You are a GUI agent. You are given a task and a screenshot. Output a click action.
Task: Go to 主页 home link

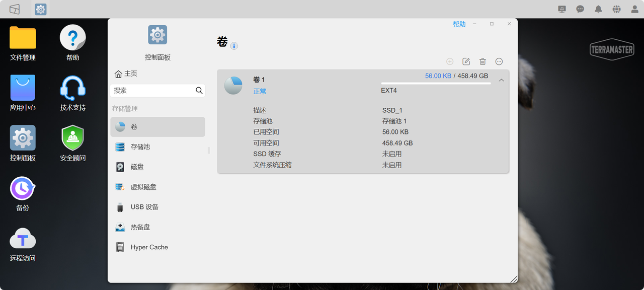(126, 74)
